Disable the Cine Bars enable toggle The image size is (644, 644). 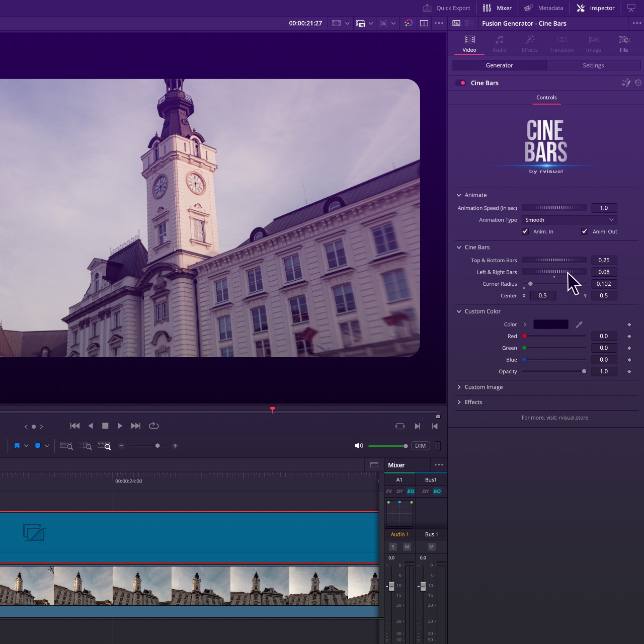[460, 83]
